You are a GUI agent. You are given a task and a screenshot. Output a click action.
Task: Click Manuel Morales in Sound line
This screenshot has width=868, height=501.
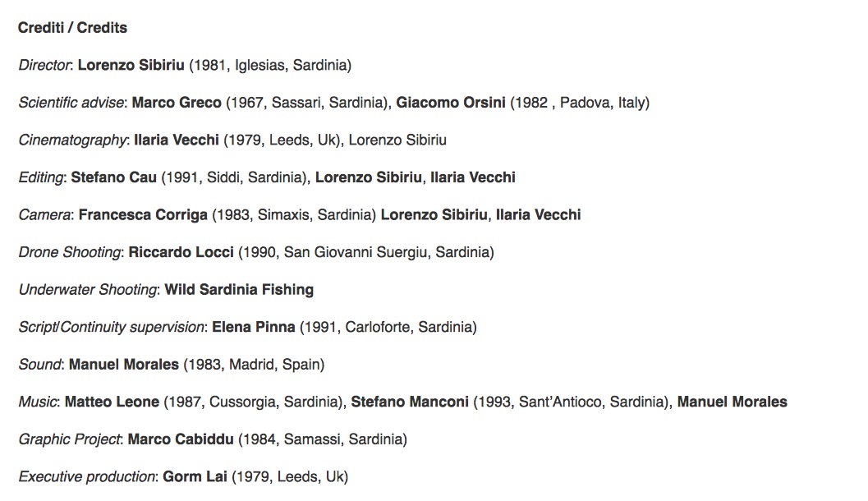pyautogui.click(x=123, y=365)
